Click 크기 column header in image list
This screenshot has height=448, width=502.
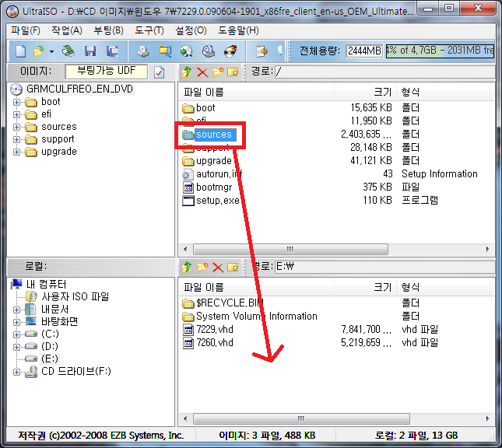pyautogui.click(x=365, y=92)
